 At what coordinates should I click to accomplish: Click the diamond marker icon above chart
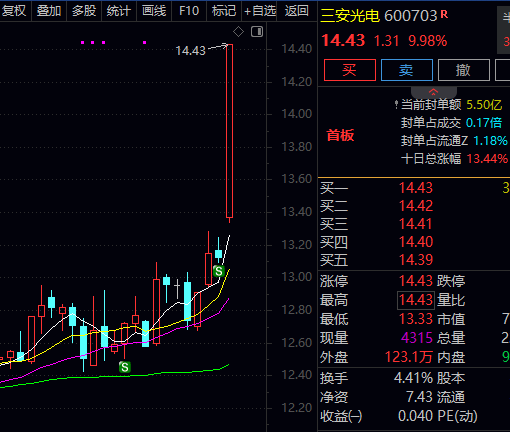(238, 32)
